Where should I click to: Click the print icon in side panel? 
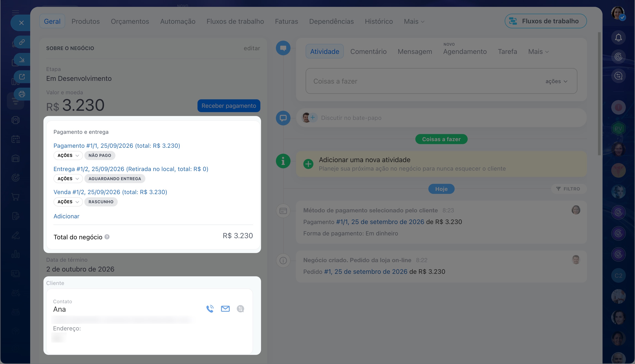pos(22,94)
